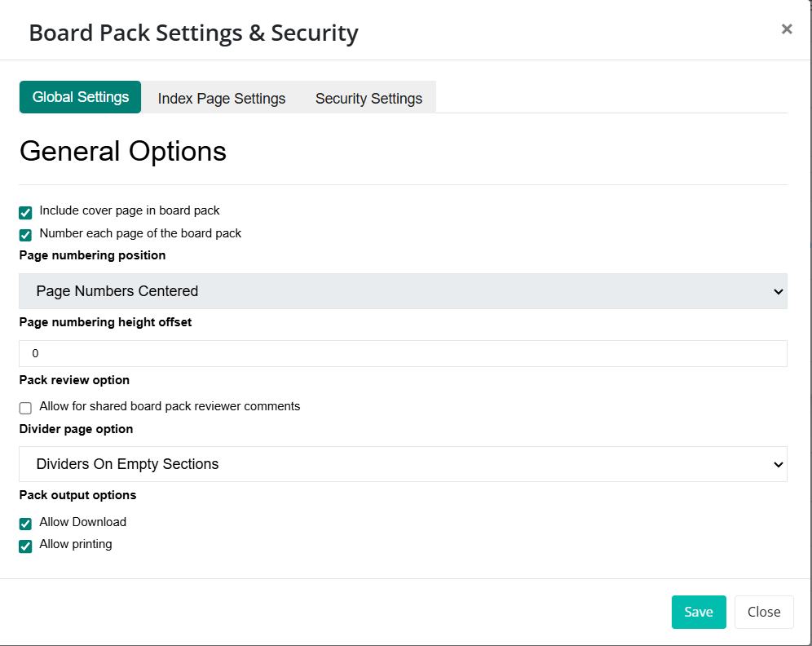Click the Close button in footer

(x=764, y=612)
